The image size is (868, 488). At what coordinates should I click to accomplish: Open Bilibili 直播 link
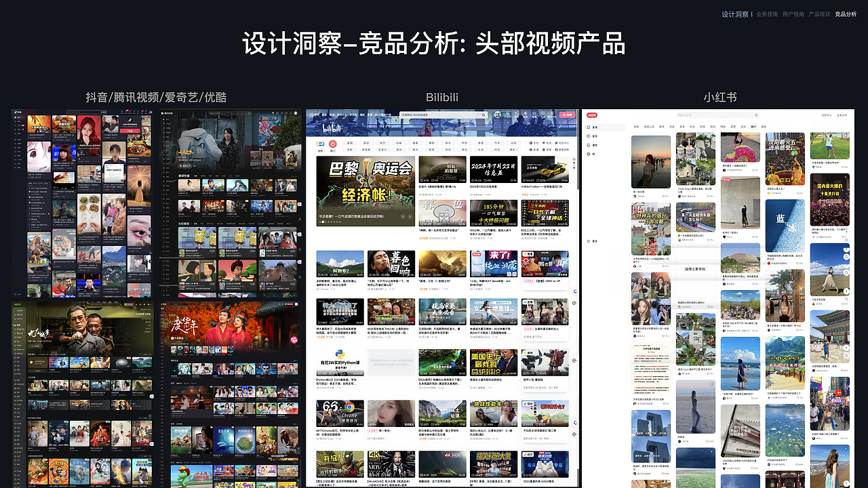tap(534, 149)
